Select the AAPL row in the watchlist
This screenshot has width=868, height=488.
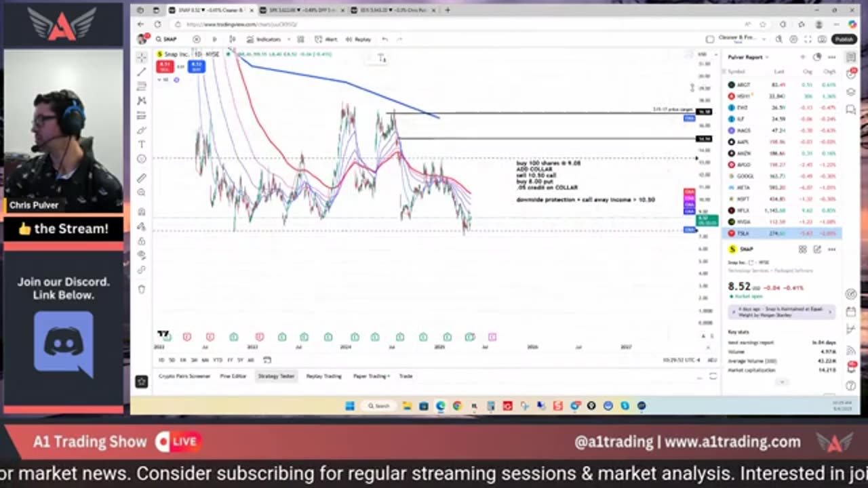pos(783,142)
